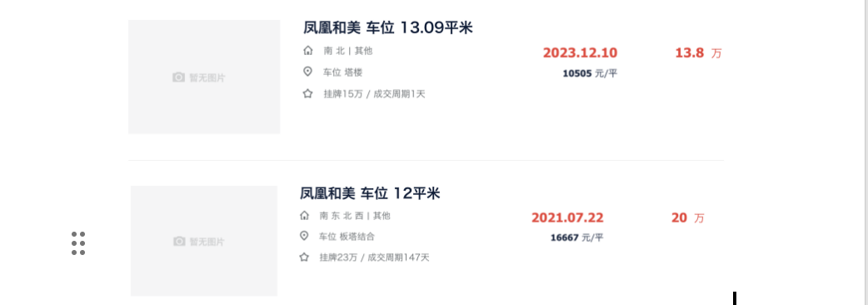Viewport: 868px width, 305px height.
Task: Open listing 凤凰和美 车位 12平米
Action: tap(370, 193)
